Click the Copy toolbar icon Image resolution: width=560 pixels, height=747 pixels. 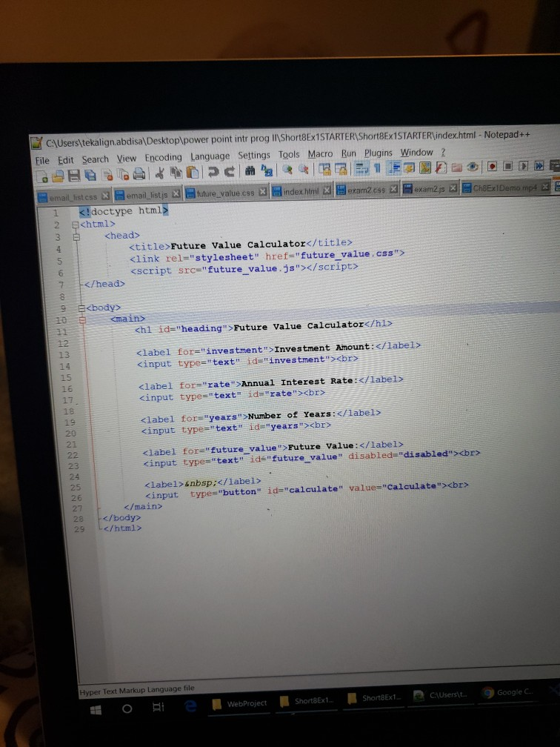(x=176, y=173)
